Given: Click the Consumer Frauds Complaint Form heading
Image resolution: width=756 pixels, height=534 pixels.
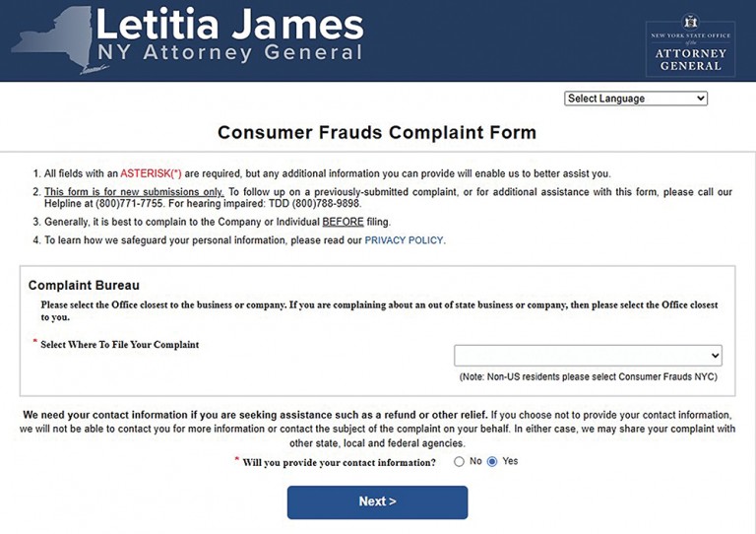Looking at the screenshot, I should (x=377, y=132).
